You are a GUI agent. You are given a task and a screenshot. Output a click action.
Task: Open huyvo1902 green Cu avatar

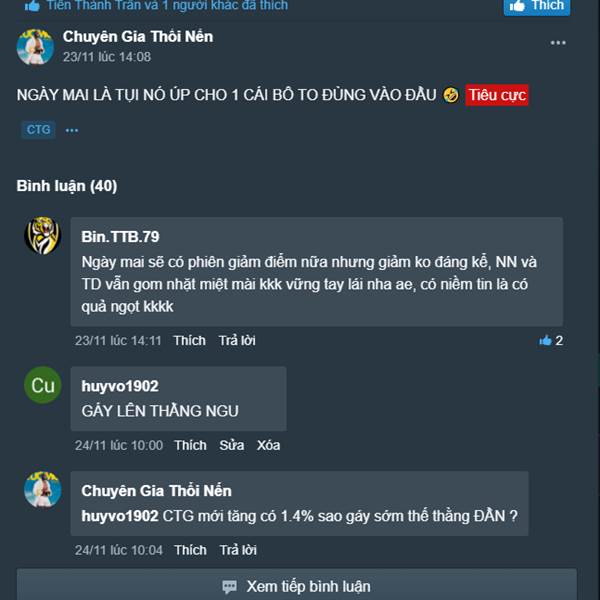click(x=42, y=385)
